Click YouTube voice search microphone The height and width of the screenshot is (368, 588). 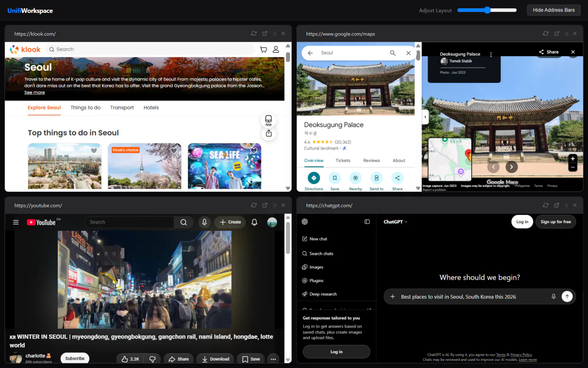204,222
